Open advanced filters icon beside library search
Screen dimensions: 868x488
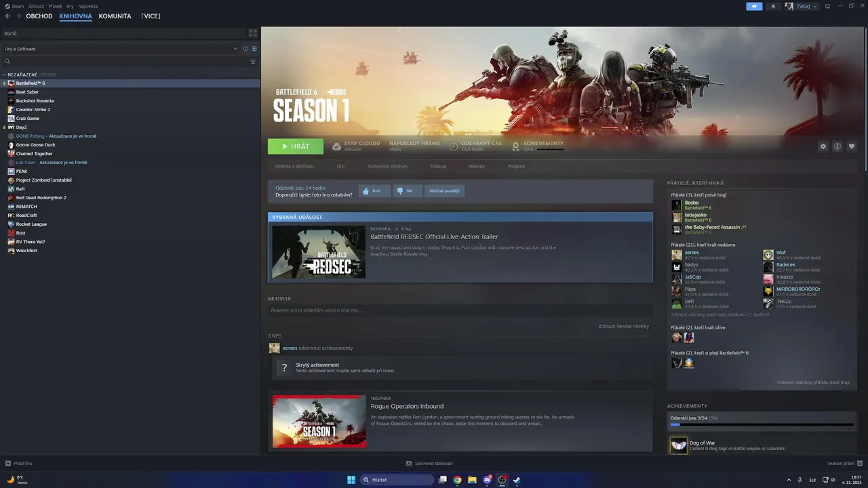point(253,62)
